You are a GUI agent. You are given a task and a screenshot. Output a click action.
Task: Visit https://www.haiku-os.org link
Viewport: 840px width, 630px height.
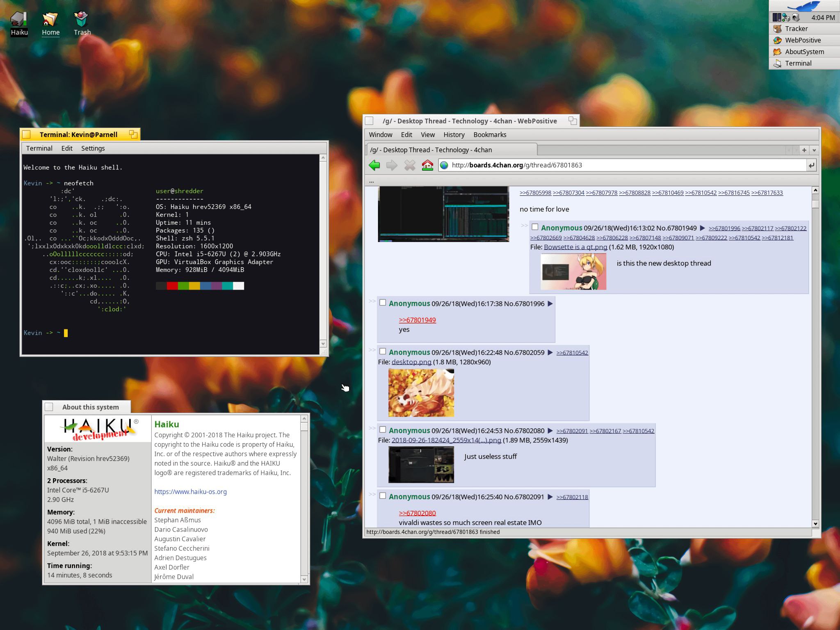(x=190, y=491)
